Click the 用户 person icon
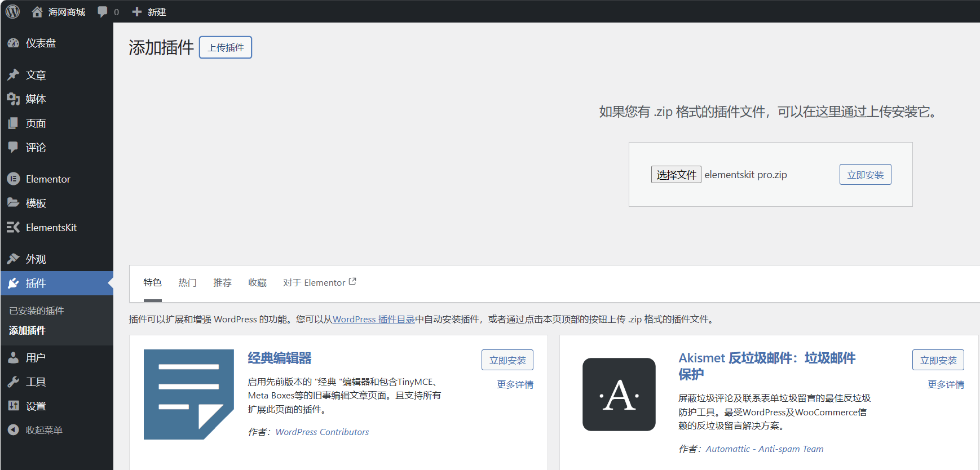The height and width of the screenshot is (470, 980). pos(14,357)
